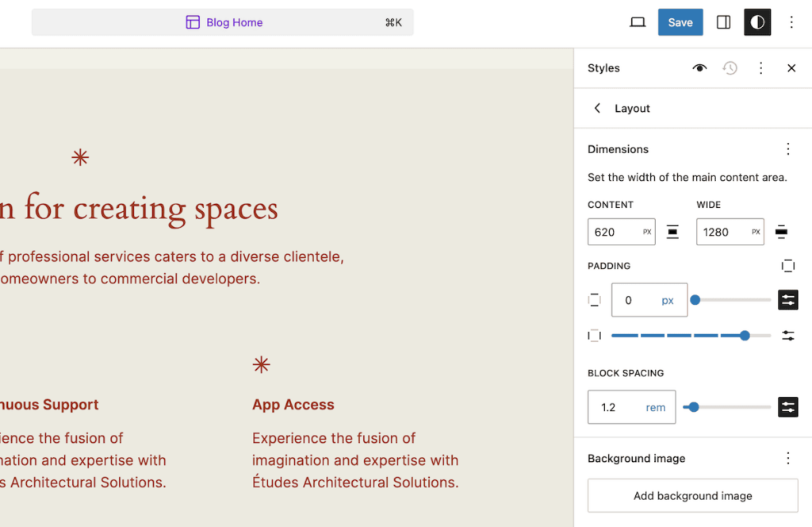The height and width of the screenshot is (527, 812).
Task: Open the Style Book eye icon
Action: 699,68
